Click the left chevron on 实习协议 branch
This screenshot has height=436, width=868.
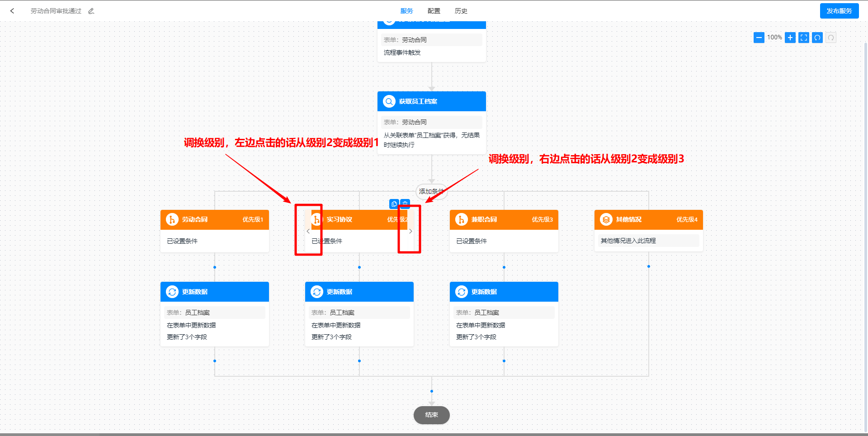(x=308, y=231)
